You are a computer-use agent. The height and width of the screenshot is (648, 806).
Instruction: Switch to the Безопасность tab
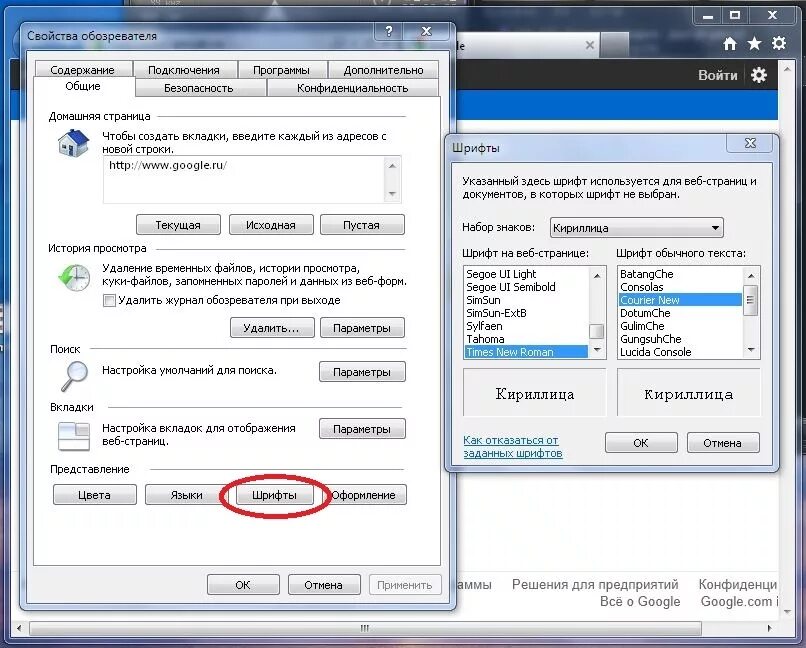click(198, 88)
